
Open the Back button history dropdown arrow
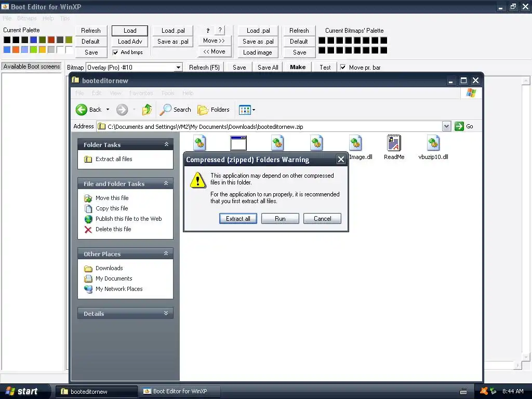(108, 110)
